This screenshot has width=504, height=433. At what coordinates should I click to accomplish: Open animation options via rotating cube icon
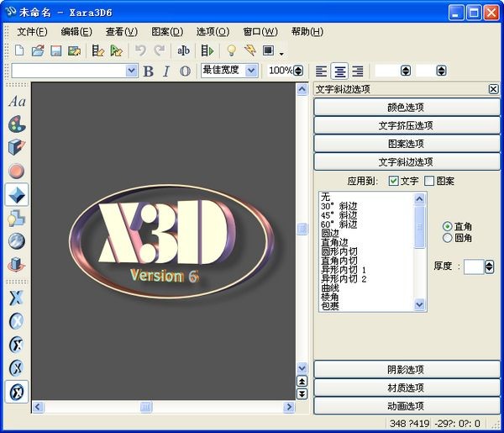17,265
